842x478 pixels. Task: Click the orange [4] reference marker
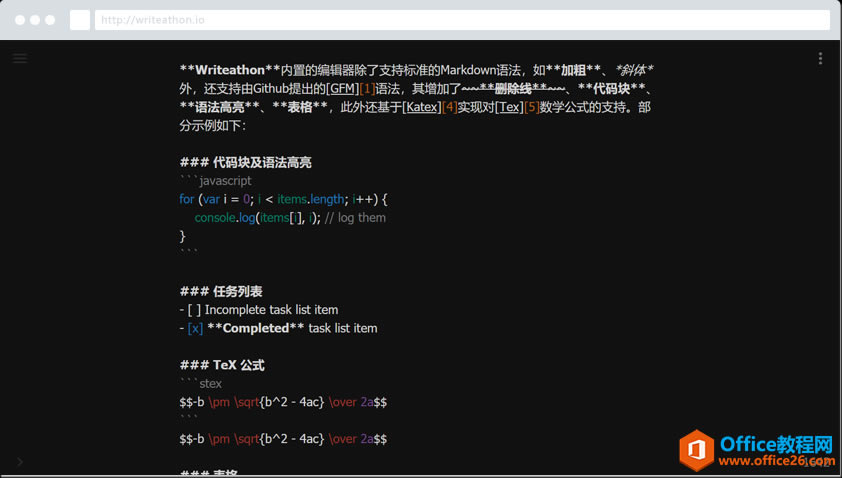coord(450,107)
